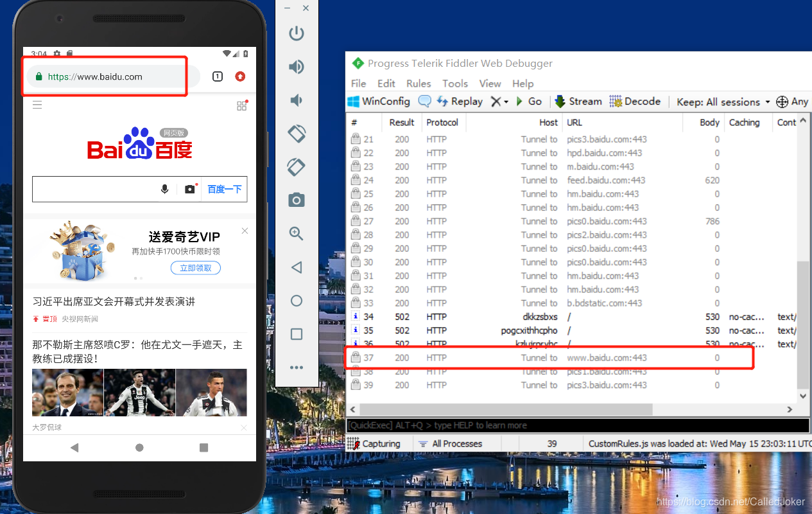812x514 pixels.
Task: Open the Keep: All sessions dropdown
Action: [x=723, y=102]
